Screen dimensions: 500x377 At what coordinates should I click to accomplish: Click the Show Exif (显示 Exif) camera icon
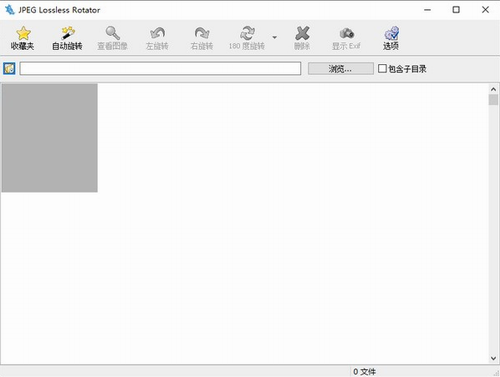point(346,33)
